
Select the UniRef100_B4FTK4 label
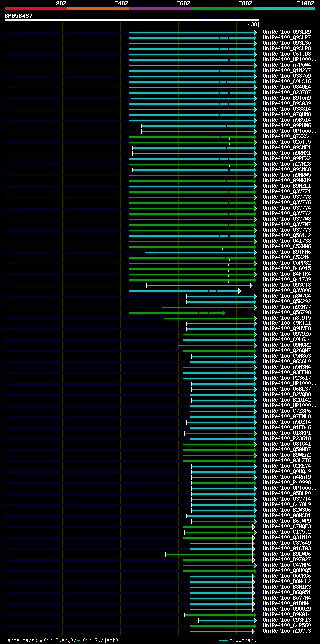[287, 274]
